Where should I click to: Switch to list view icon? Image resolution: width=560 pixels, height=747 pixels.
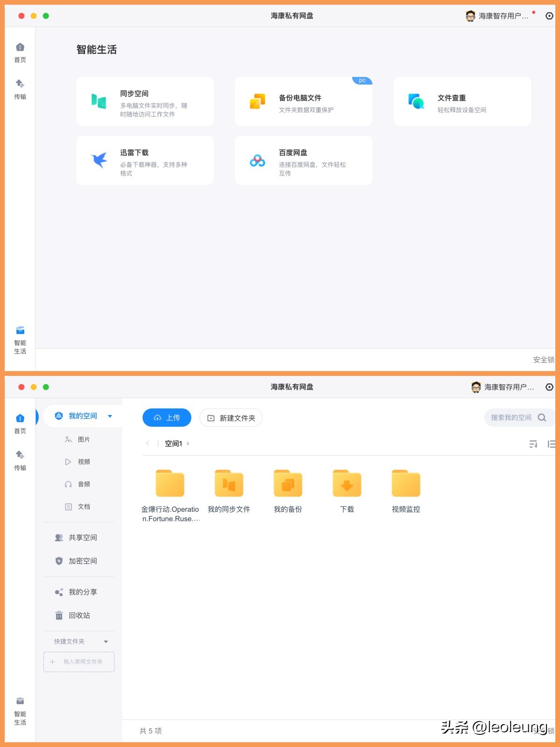(x=552, y=444)
